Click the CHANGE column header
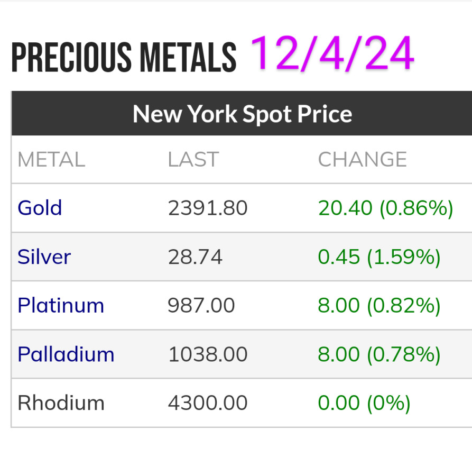The image size is (472, 476). point(362,160)
